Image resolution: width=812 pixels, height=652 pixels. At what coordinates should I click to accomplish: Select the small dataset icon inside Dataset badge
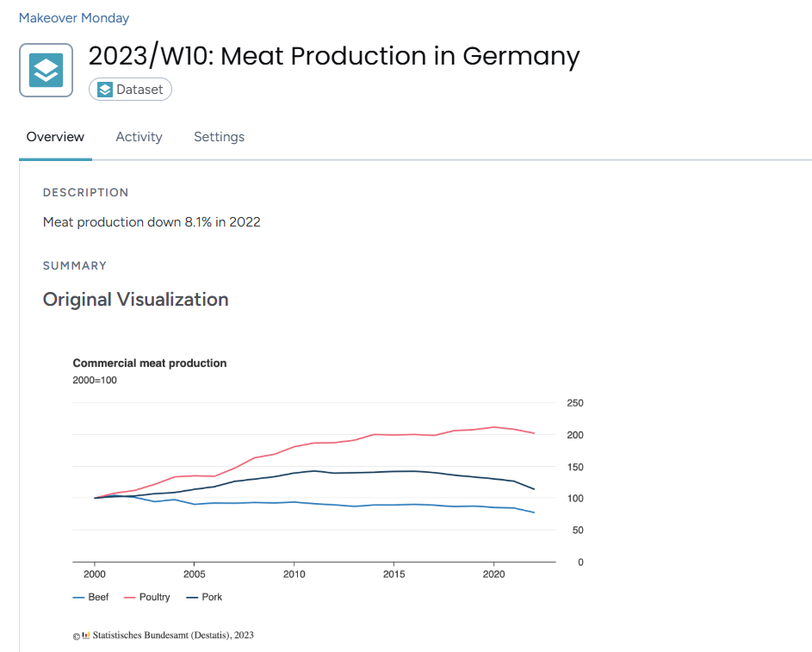[x=104, y=89]
